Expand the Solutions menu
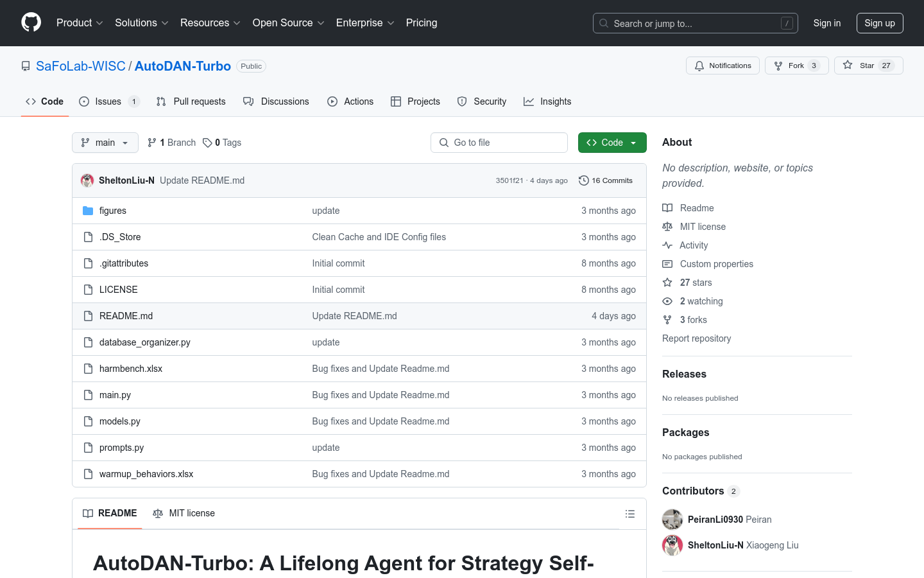This screenshot has width=924, height=578. 142,23
